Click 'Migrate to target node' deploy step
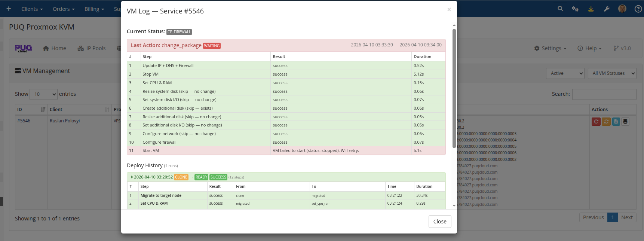The height and width of the screenshot is (241, 644). pos(161,195)
